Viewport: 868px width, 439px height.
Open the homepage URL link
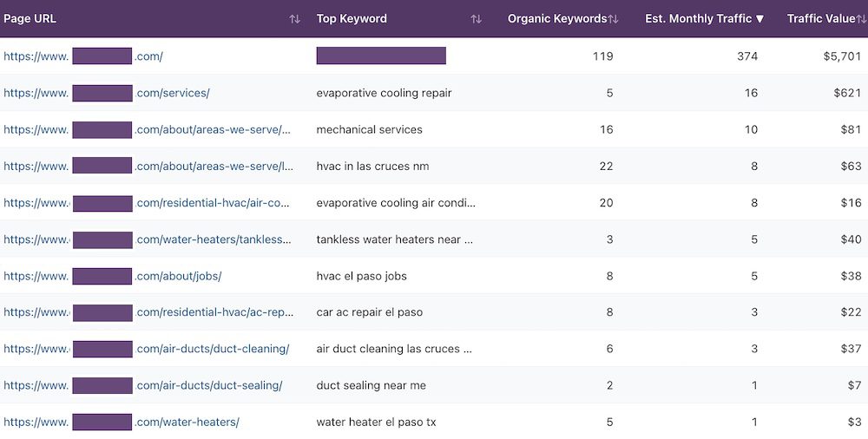click(x=148, y=56)
